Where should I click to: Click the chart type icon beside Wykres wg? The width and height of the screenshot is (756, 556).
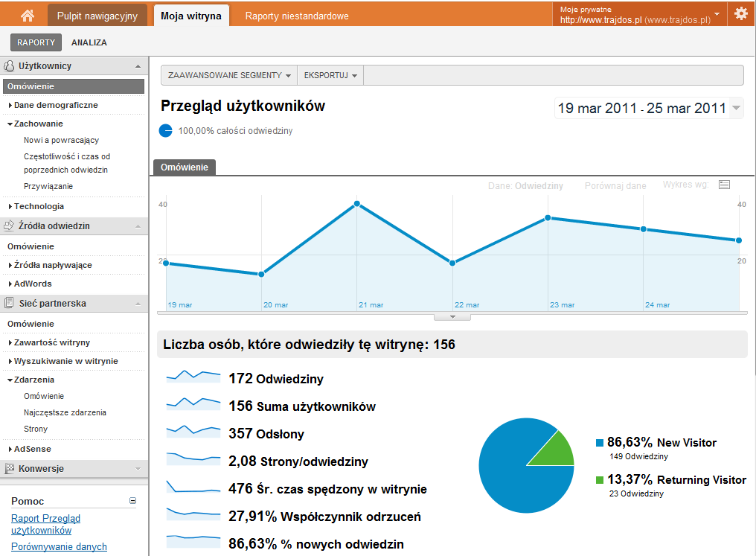(x=724, y=185)
